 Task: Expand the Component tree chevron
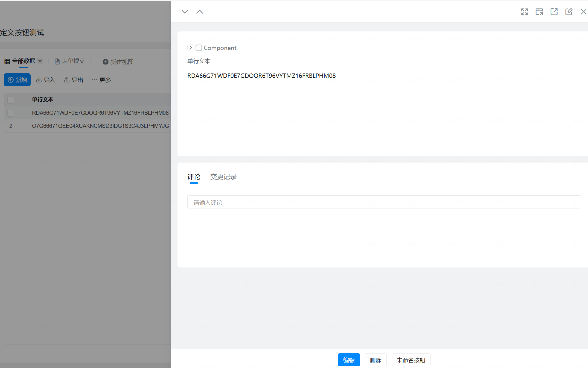point(191,48)
